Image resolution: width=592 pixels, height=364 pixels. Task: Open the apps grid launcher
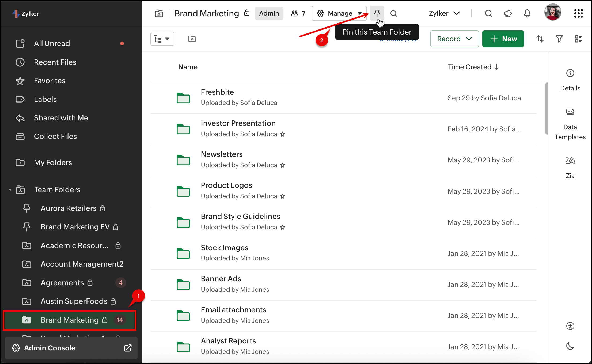(x=578, y=13)
